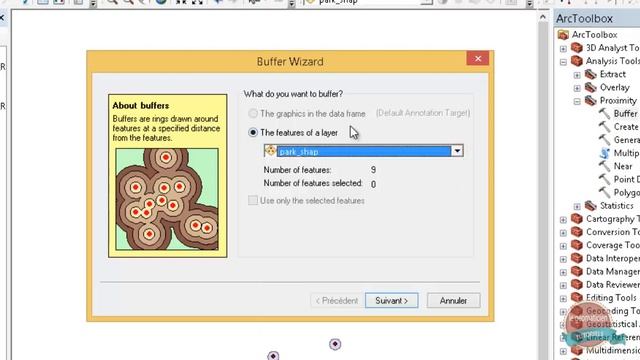Open the Create tool hammer icon under Proximity
Screen dimensions: 640x360
tap(604, 127)
